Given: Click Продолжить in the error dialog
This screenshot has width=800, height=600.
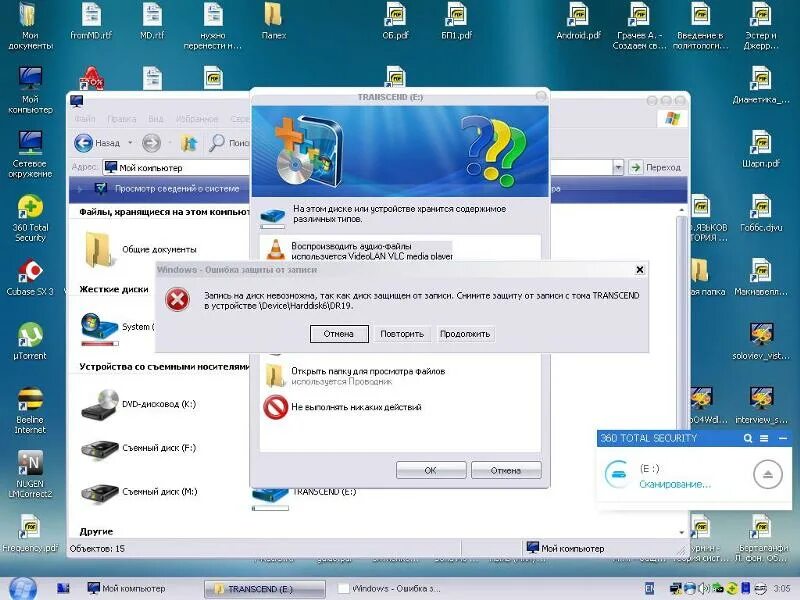Looking at the screenshot, I should tap(465, 334).
